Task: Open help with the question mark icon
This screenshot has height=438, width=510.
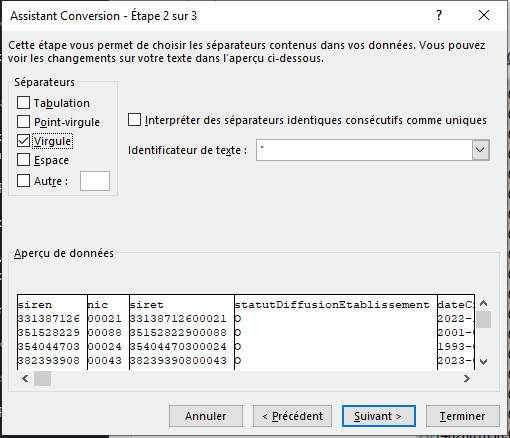Action: point(439,15)
